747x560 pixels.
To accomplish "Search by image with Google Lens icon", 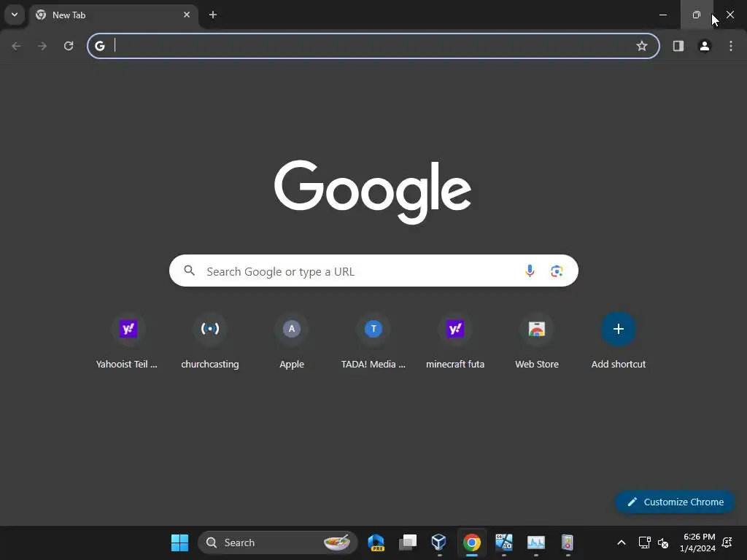I will pos(557,271).
